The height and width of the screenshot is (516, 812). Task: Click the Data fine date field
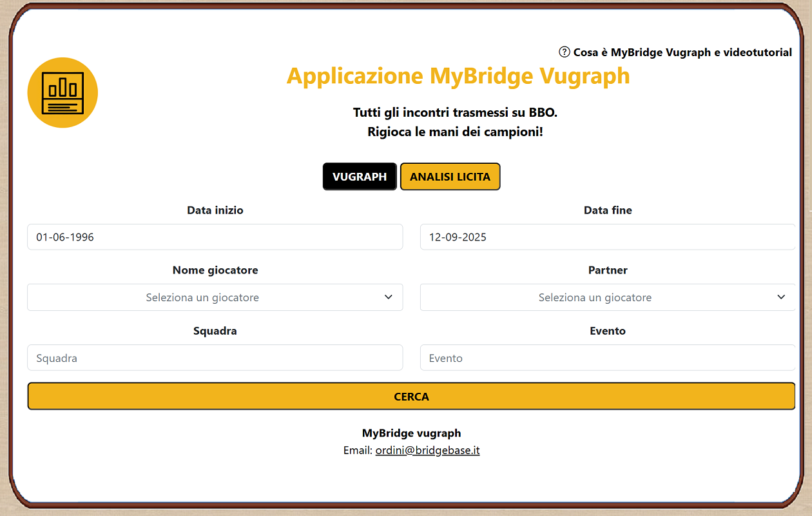click(x=607, y=237)
